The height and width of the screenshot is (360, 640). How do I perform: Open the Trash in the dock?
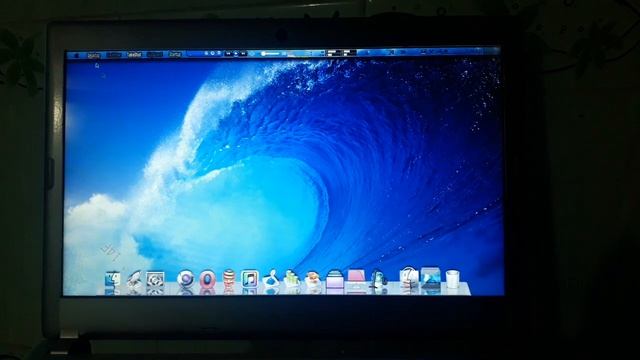452,279
